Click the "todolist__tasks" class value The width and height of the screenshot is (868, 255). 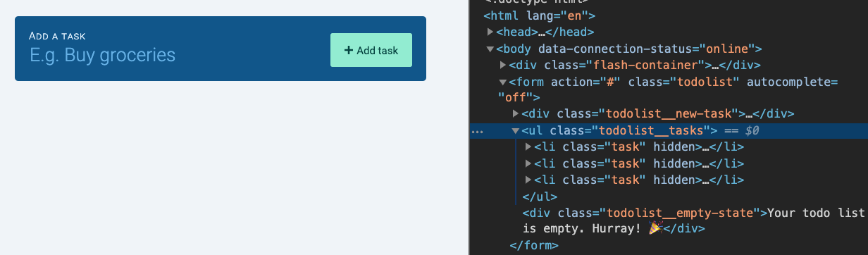652,130
